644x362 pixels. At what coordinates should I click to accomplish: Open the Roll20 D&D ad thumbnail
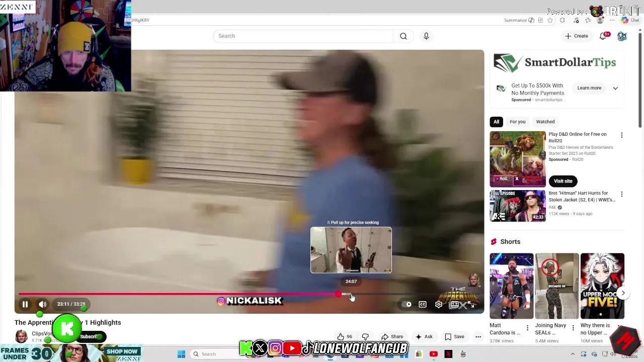pyautogui.click(x=518, y=159)
